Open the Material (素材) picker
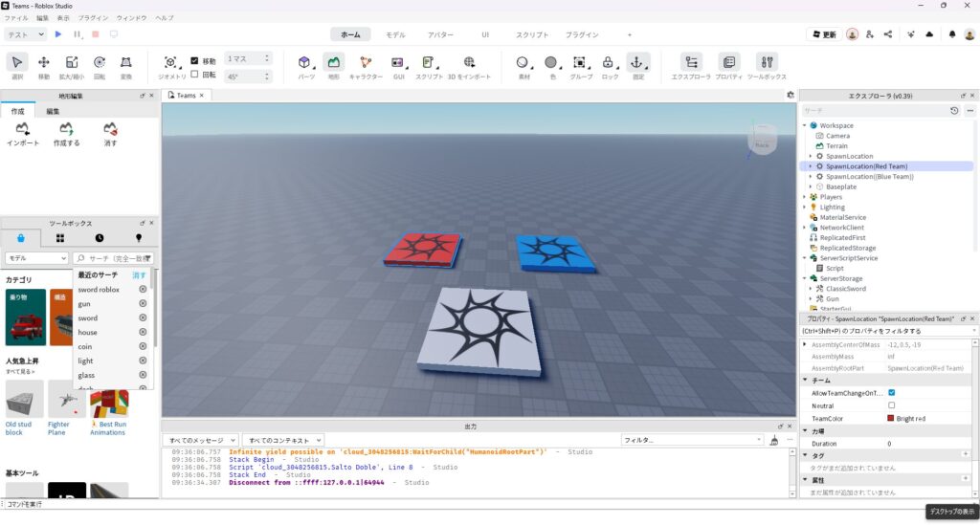980x525 pixels. 522,62
